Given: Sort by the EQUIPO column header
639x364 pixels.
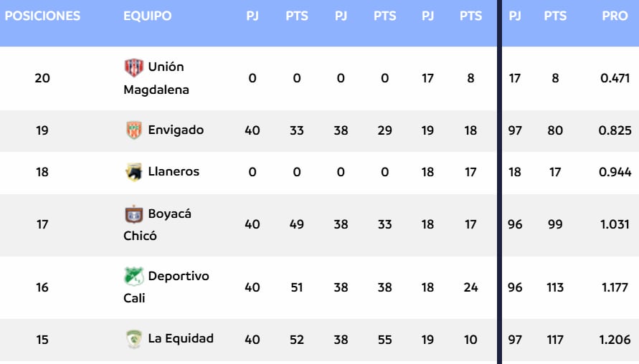Looking at the screenshot, I should click(x=147, y=16).
